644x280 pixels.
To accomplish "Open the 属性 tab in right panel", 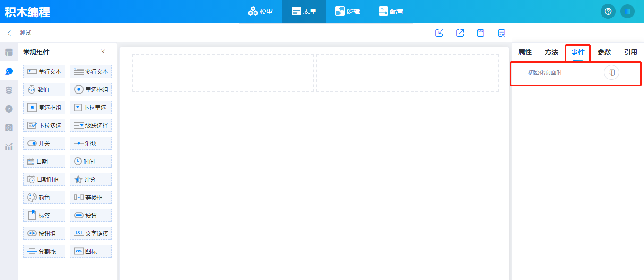I will tap(525, 52).
